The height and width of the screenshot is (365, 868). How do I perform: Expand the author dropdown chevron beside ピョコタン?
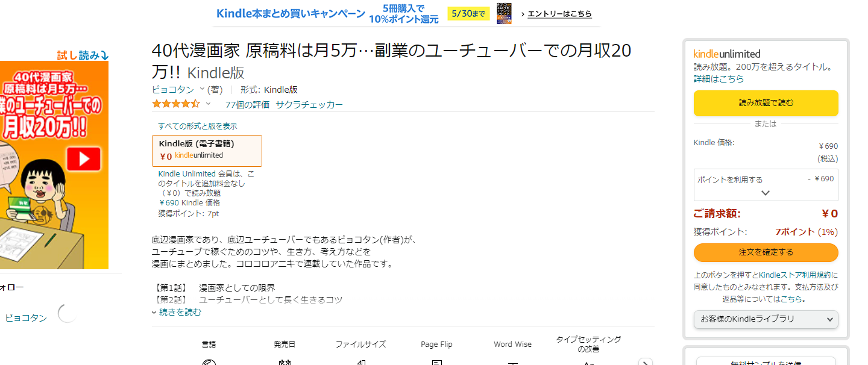coord(202,89)
